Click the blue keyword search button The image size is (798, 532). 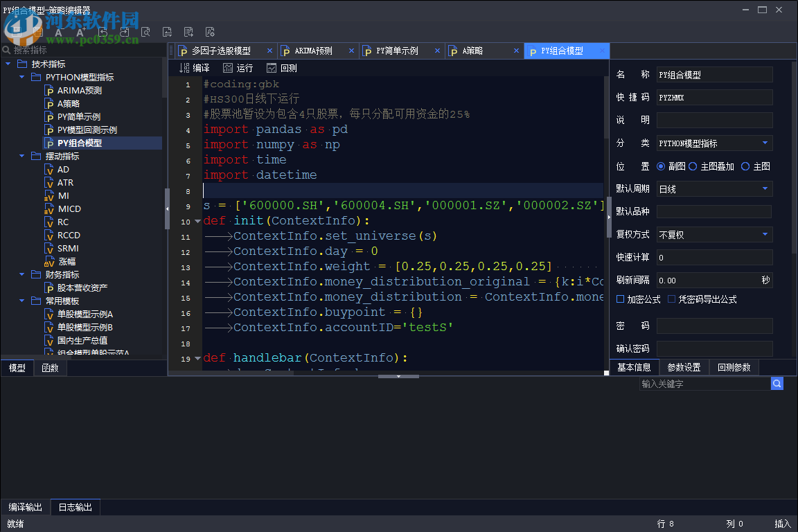point(777,383)
